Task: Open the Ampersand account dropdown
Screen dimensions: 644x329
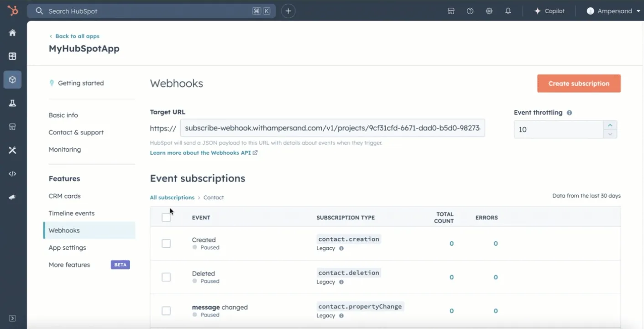Action: click(x=613, y=10)
